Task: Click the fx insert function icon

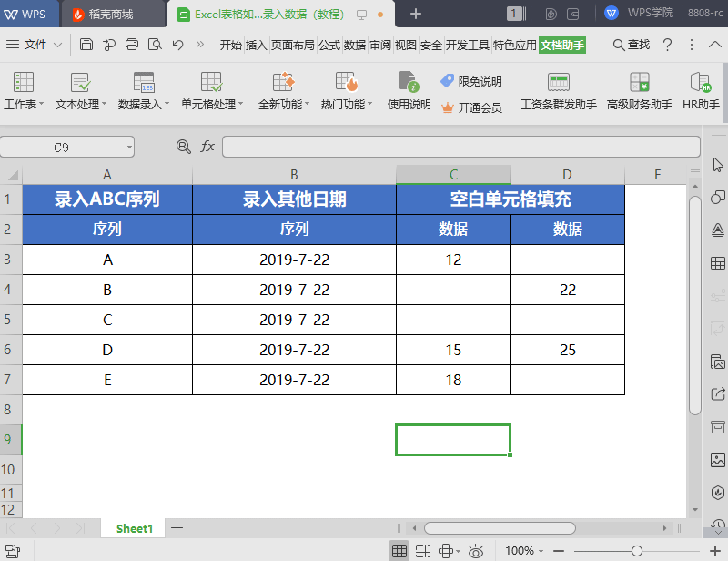Action: coord(207,147)
